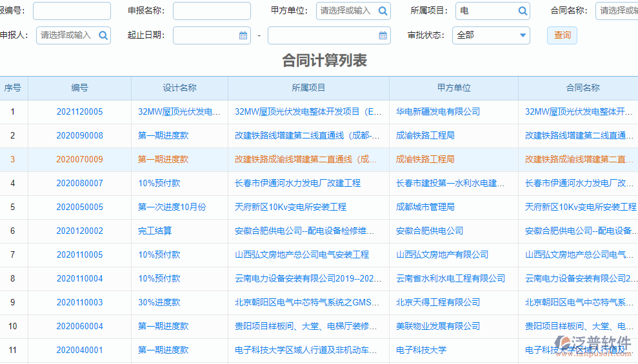Open 30%进度款 design name link
This screenshot has width=638, height=364.
click(159, 303)
